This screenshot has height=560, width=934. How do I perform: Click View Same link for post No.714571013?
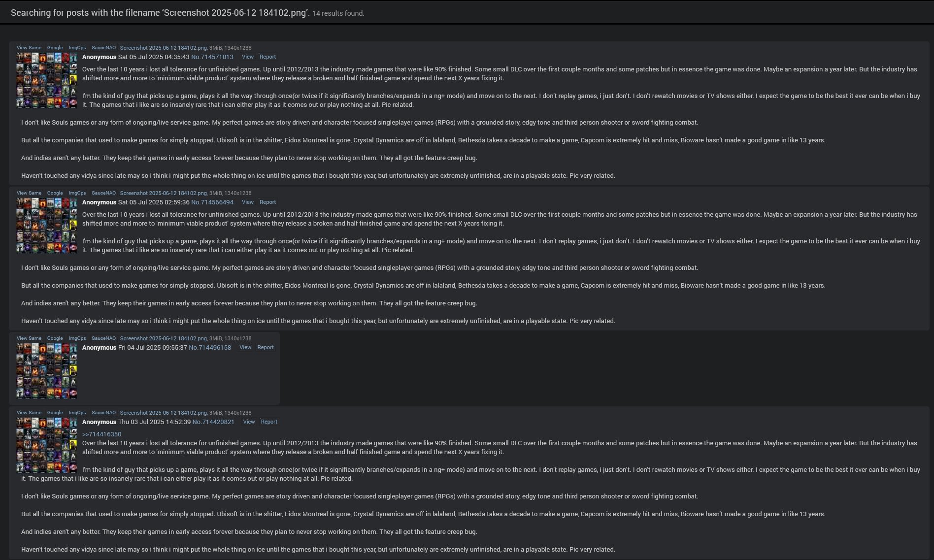pyautogui.click(x=29, y=48)
